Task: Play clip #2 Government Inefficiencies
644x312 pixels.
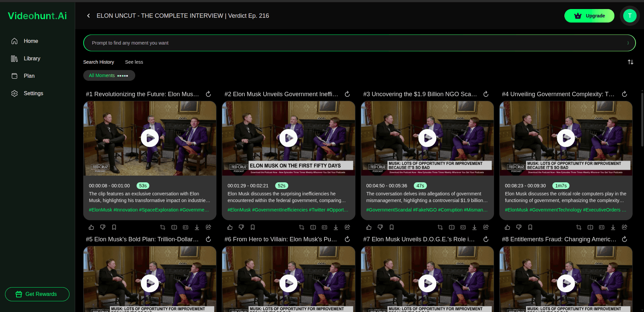Action: tap(289, 138)
